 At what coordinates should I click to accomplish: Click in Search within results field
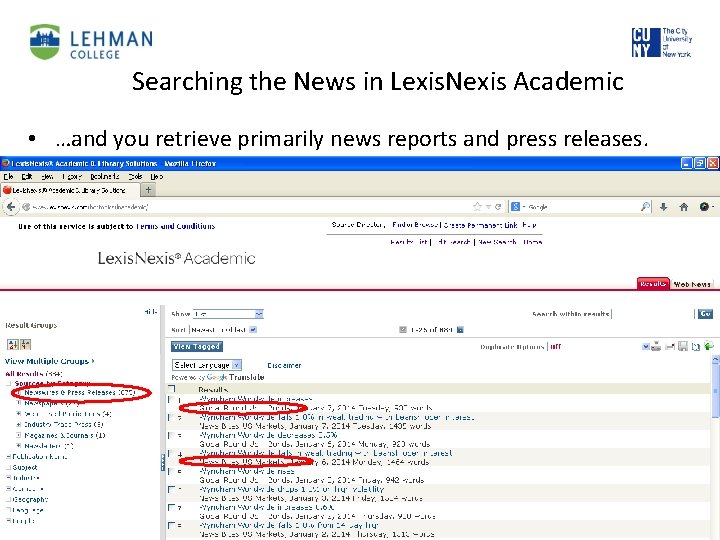tap(652, 314)
